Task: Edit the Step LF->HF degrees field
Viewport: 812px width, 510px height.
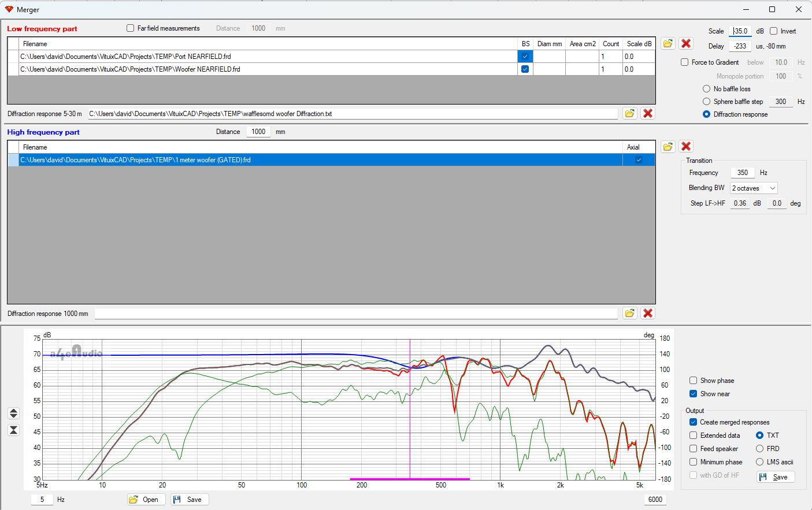Action: pyautogui.click(x=777, y=203)
